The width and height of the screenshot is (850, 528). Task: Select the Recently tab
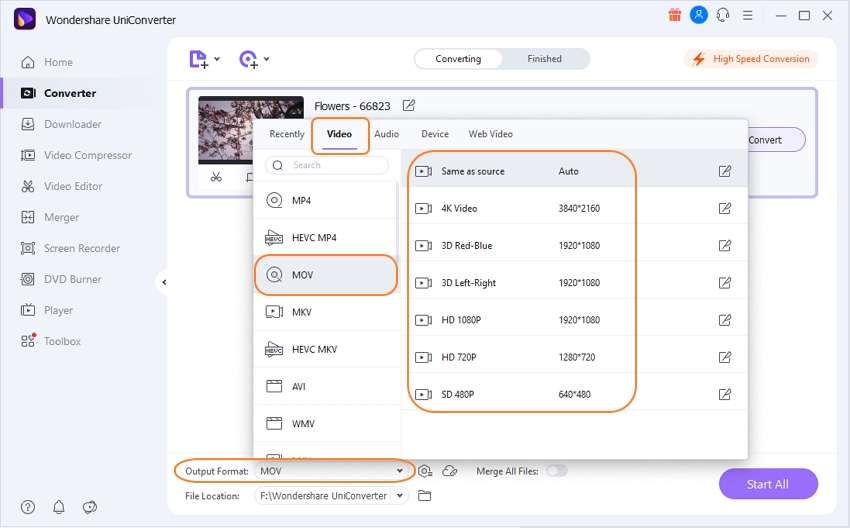287,134
